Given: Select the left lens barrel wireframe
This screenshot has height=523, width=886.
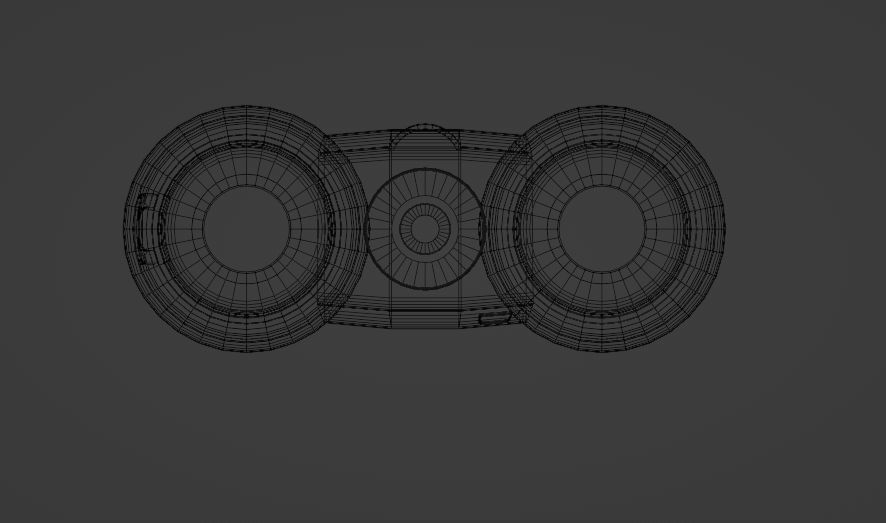Looking at the screenshot, I should point(246,228).
